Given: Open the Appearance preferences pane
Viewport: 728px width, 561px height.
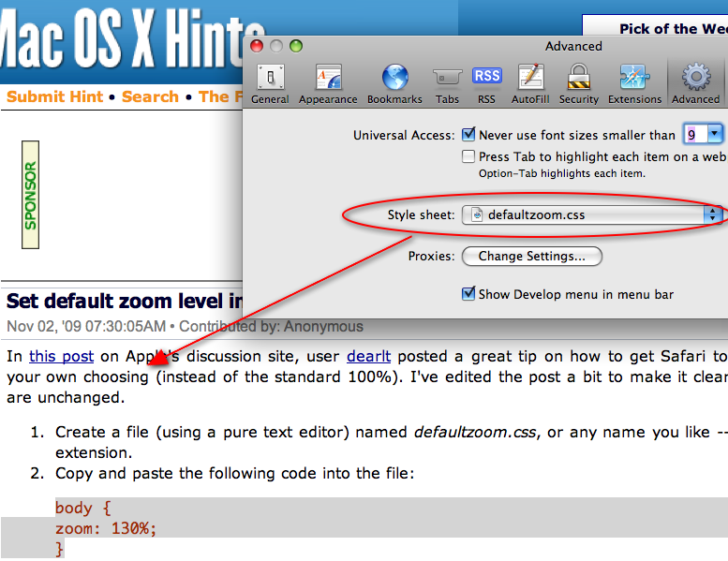Looking at the screenshot, I should point(328,84).
